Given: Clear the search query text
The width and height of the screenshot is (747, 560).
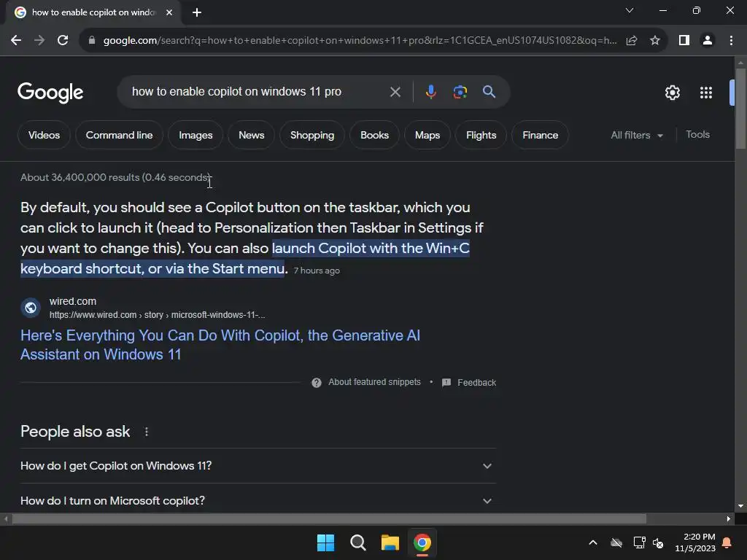Looking at the screenshot, I should coord(395,92).
